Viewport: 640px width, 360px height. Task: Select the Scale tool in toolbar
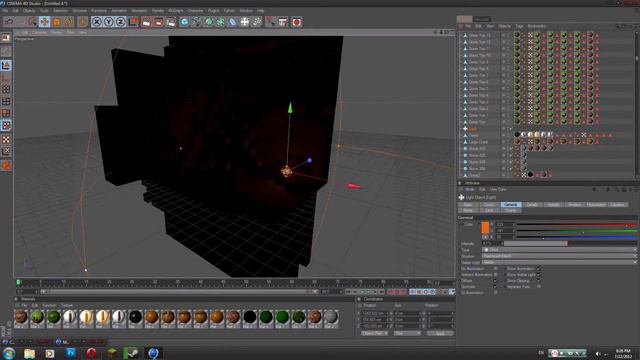pyautogui.click(x=56, y=22)
